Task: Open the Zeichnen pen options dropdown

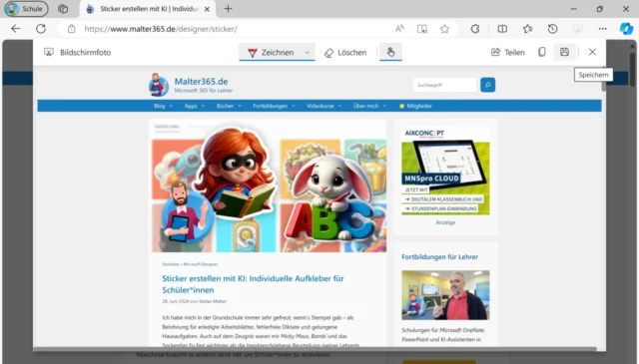Action: [307, 53]
